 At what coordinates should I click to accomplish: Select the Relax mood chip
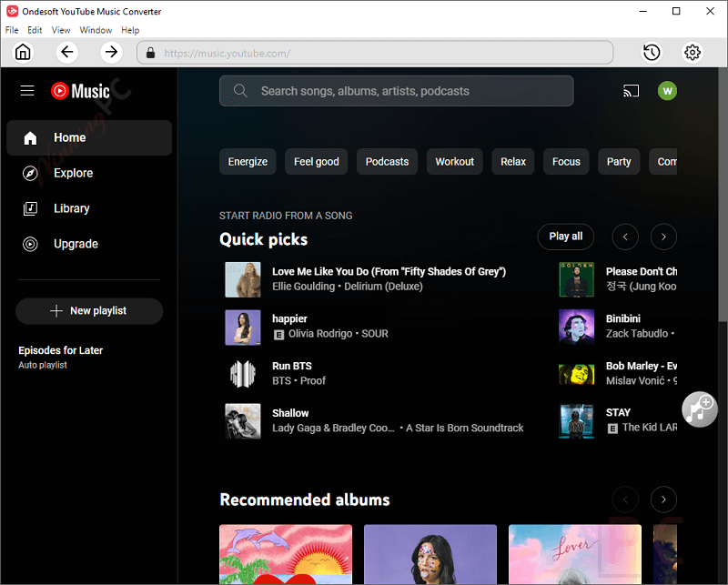point(513,162)
